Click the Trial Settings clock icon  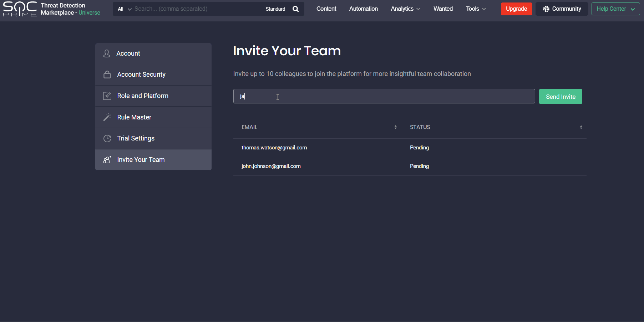(x=107, y=138)
